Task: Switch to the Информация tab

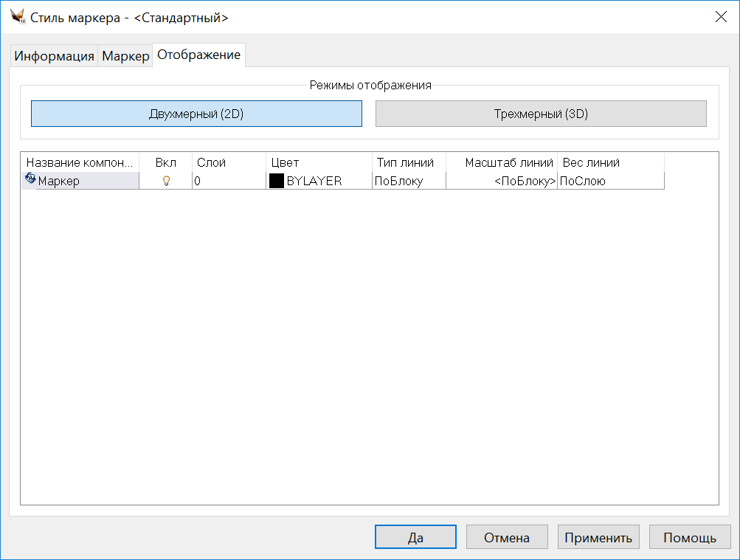Action: click(x=54, y=56)
